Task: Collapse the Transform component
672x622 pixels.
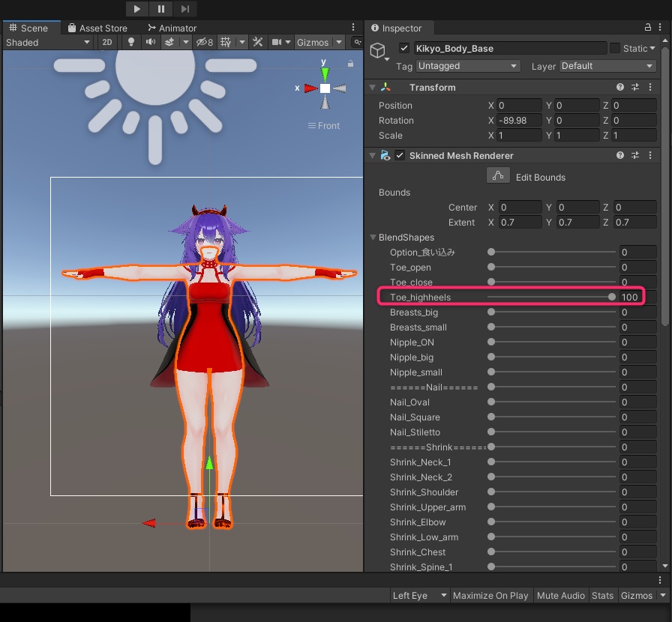Action: click(x=373, y=88)
